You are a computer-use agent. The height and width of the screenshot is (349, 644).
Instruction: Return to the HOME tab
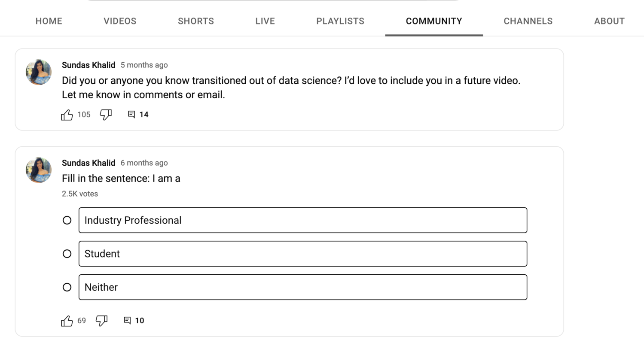49,21
